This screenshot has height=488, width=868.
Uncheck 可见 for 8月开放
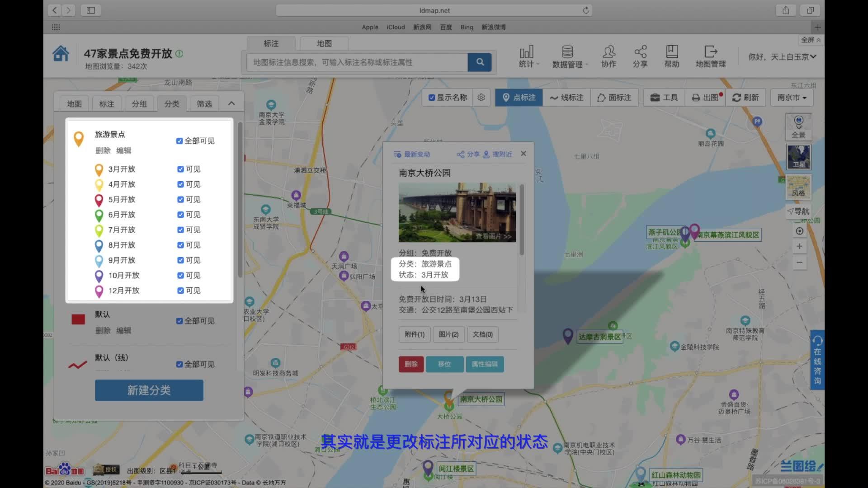[x=180, y=245]
